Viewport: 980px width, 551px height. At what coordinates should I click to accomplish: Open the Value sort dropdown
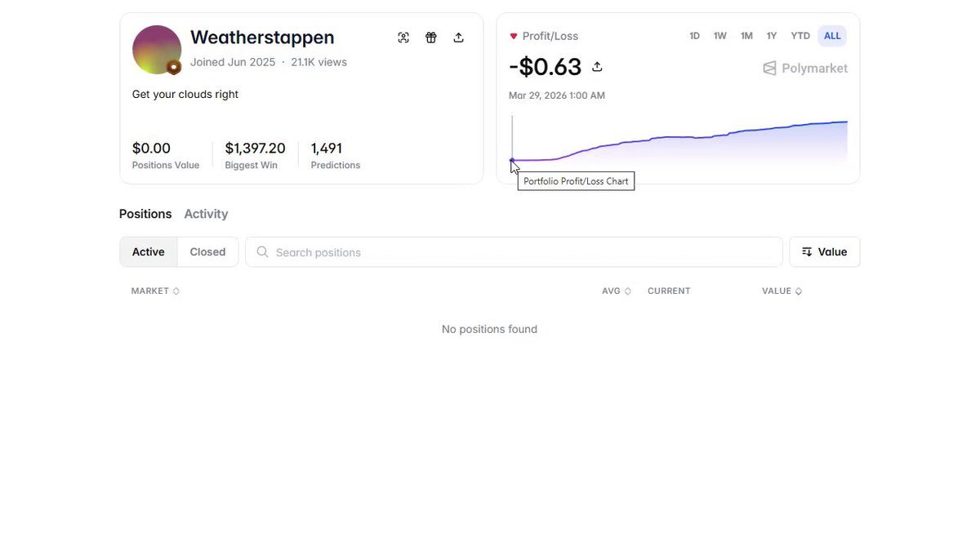coord(825,252)
